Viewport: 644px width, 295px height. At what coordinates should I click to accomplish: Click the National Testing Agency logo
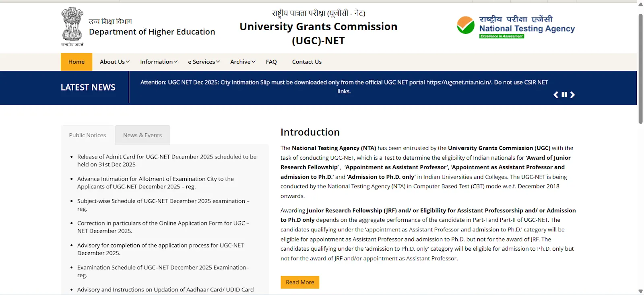click(x=516, y=27)
